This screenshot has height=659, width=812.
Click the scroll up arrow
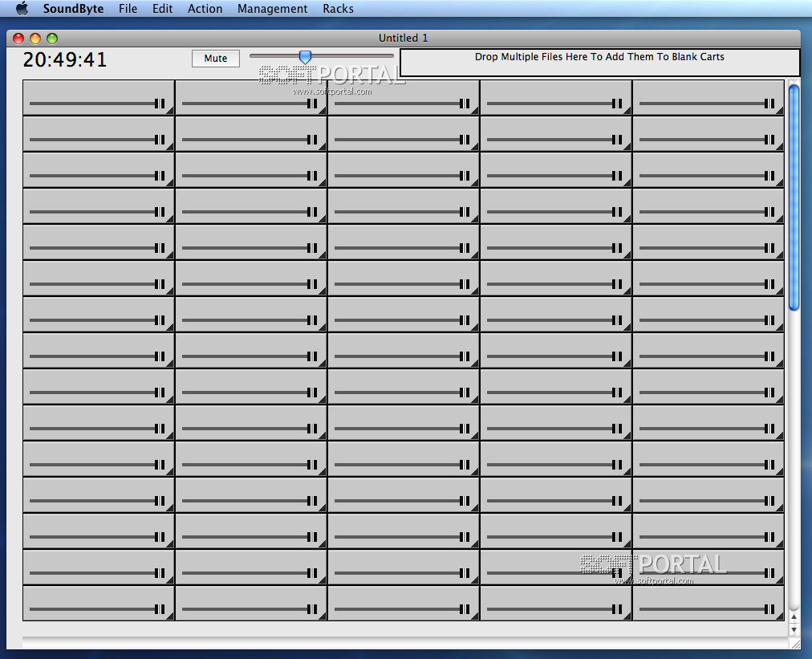794,617
